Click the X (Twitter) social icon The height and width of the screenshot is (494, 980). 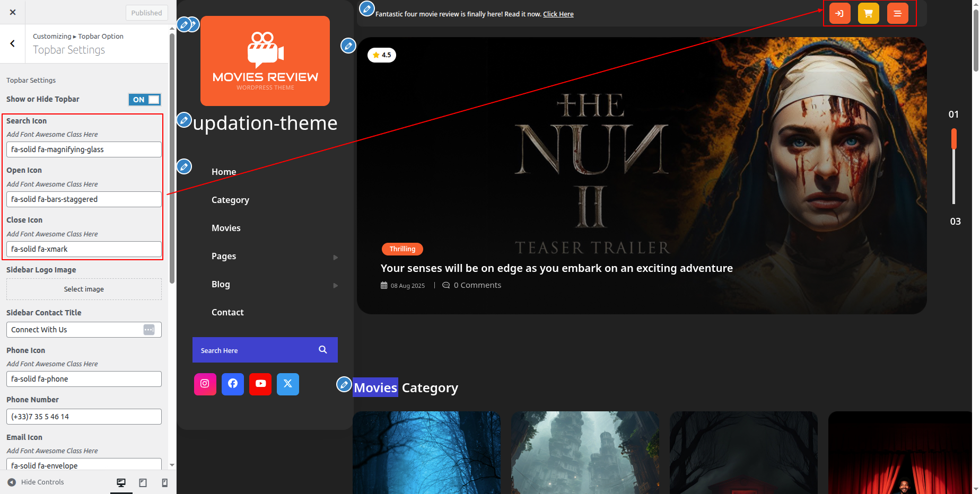coord(288,384)
